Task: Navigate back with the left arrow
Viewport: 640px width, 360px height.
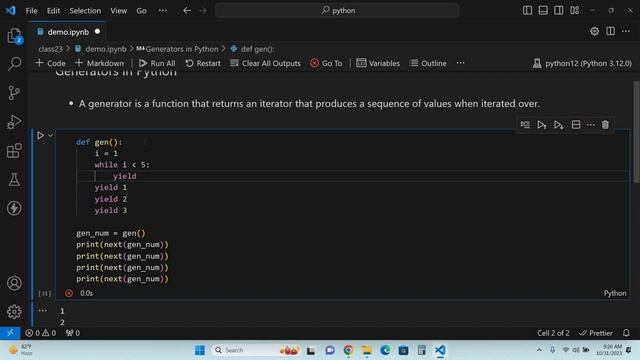Action: pyautogui.click(x=187, y=11)
